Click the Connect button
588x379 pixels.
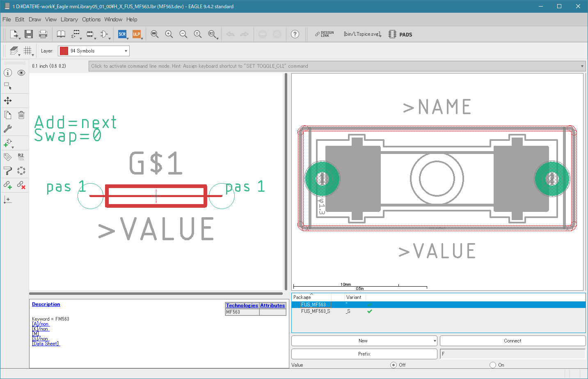coord(512,341)
